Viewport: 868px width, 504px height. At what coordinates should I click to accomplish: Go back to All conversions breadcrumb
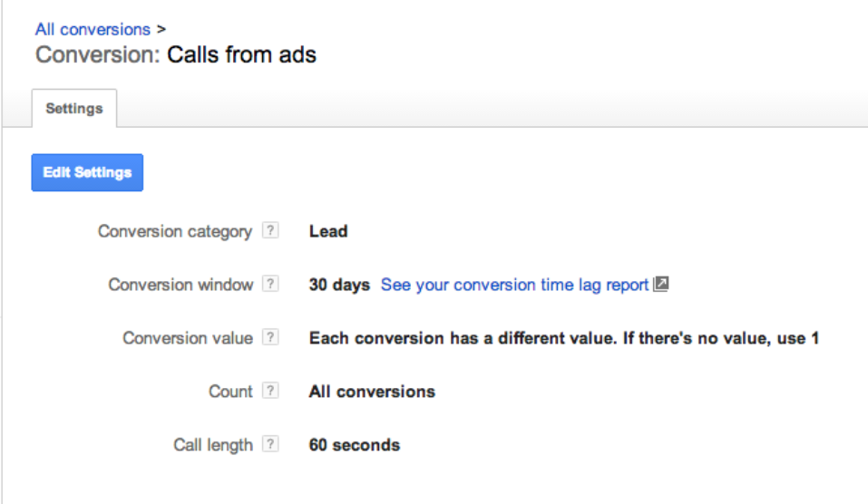click(93, 30)
